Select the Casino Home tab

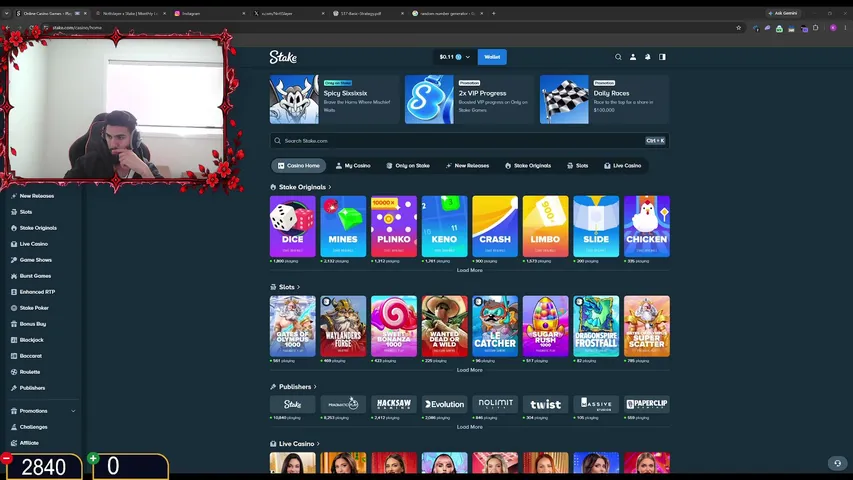click(299, 165)
